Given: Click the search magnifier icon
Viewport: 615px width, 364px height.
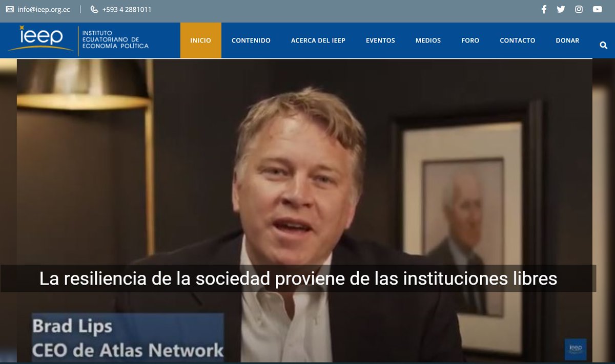Looking at the screenshot, I should click(603, 45).
